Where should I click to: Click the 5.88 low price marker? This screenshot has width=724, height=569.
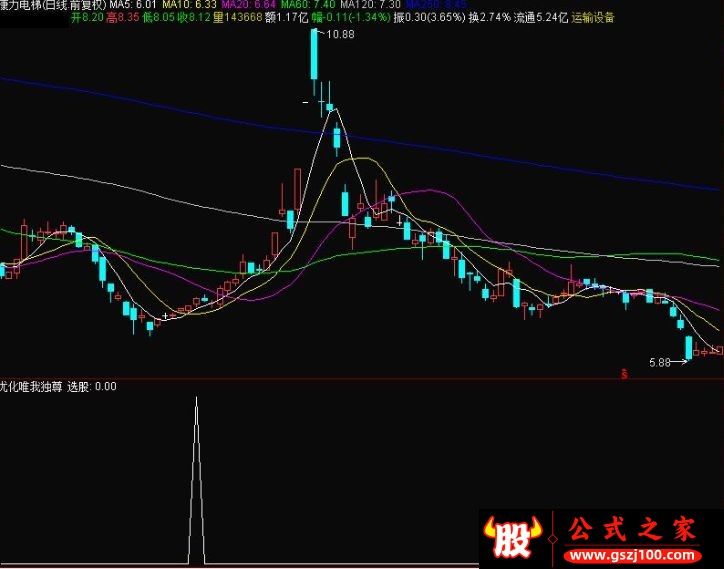tap(659, 363)
